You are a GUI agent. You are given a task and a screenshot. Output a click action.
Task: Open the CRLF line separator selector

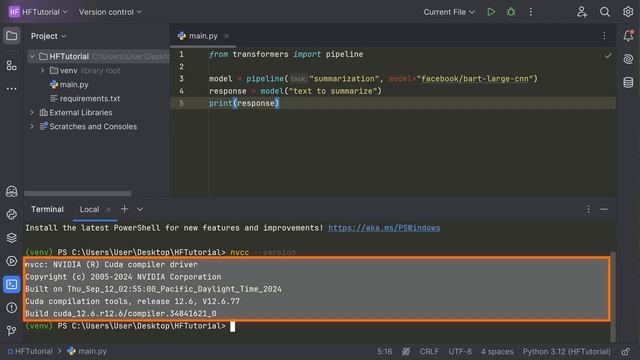[x=429, y=351]
